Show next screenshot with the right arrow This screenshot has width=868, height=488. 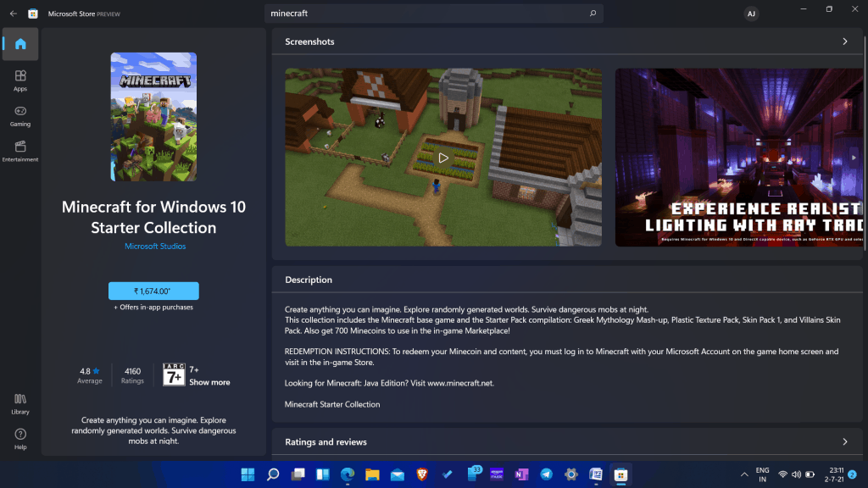854,158
